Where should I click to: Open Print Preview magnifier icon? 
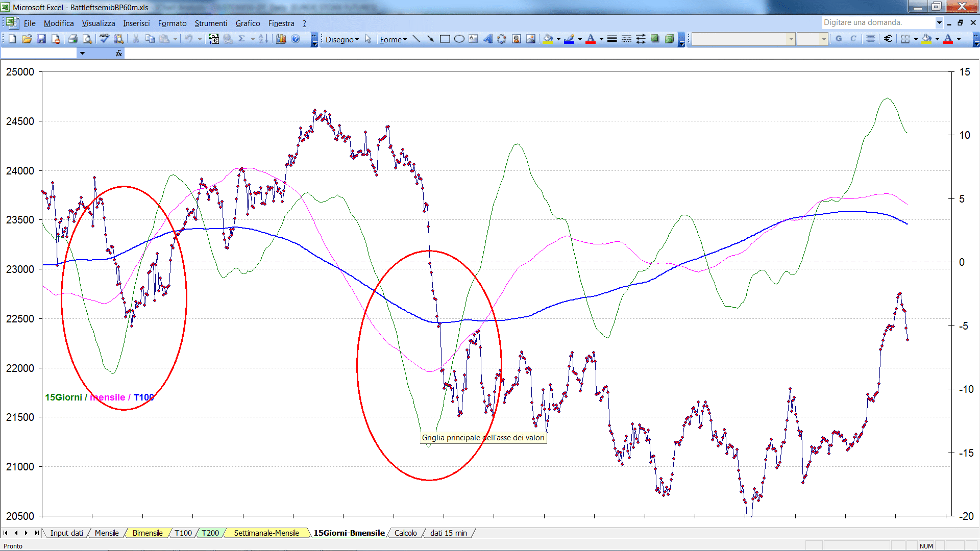click(x=87, y=39)
